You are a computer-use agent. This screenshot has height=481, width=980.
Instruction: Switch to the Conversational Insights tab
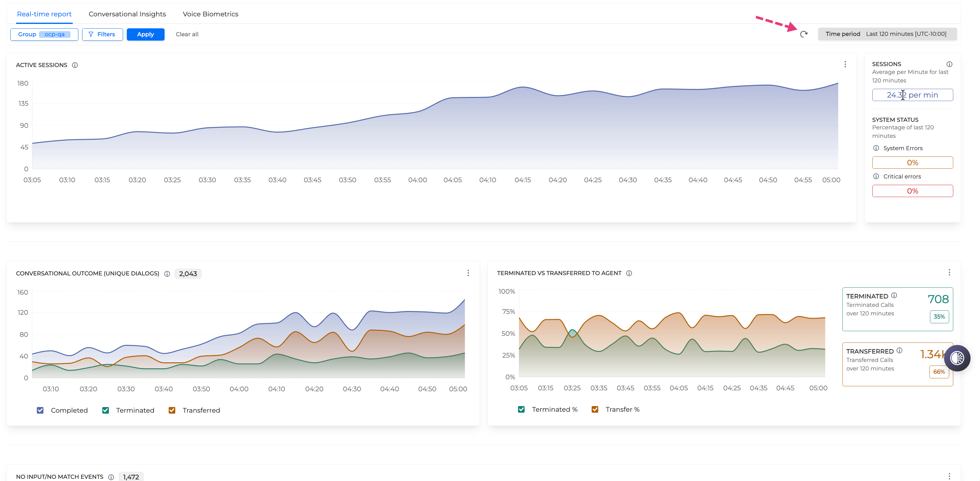coord(127,14)
